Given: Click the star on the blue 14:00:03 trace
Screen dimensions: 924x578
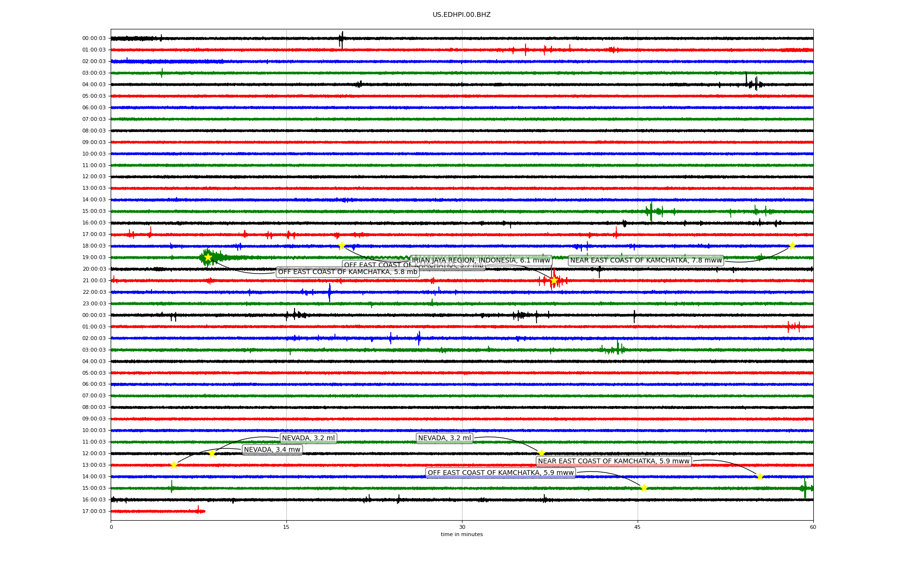Looking at the screenshot, I should pos(760,476).
